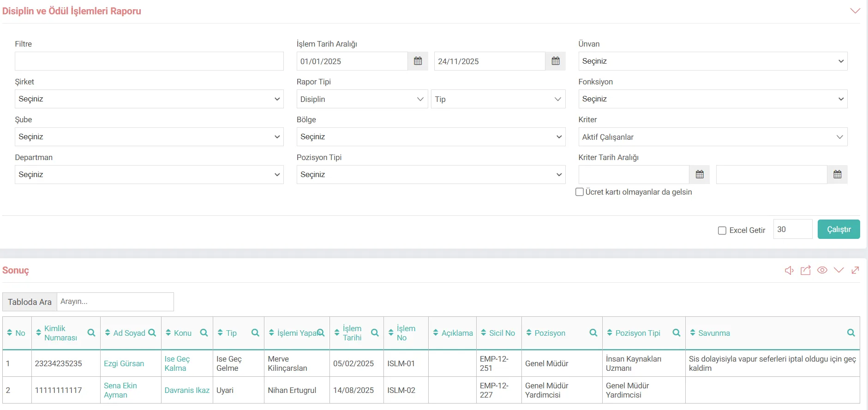Screen dimensions: 868x410
Task: Open calendar for İşlem start date
Action: tap(418, 61)
